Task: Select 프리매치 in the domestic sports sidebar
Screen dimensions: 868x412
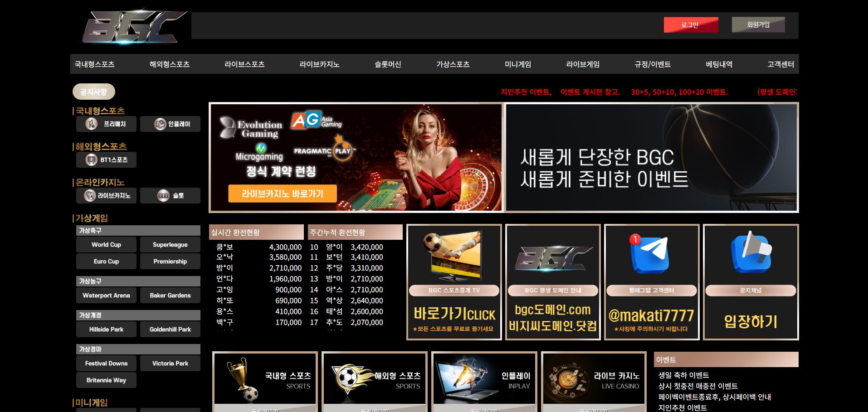Action: tap(106, 124)
